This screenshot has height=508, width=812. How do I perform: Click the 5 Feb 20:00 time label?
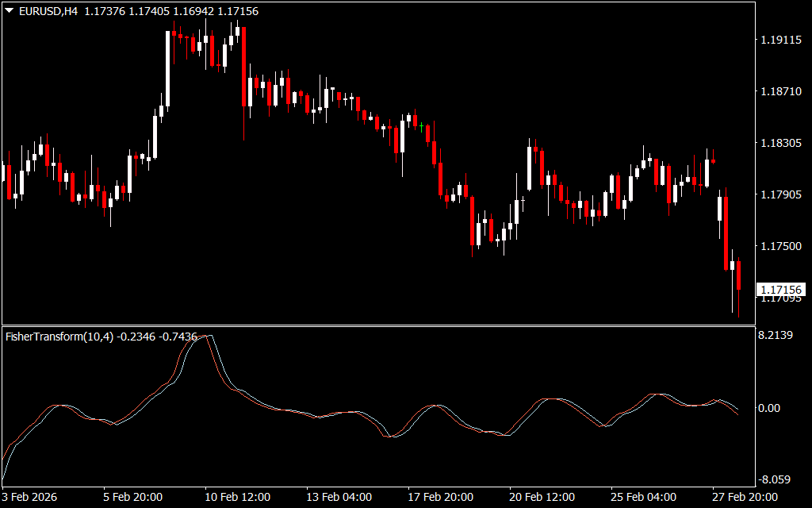coord(133,497)
